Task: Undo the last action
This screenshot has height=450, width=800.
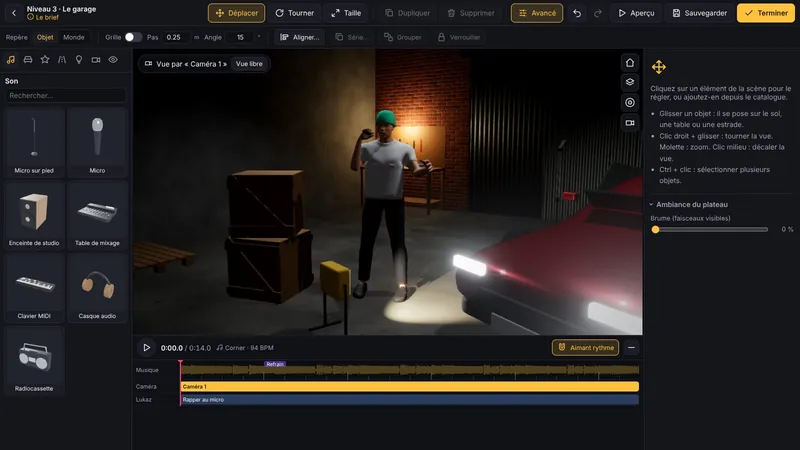Action: click(x=577, y=13)
